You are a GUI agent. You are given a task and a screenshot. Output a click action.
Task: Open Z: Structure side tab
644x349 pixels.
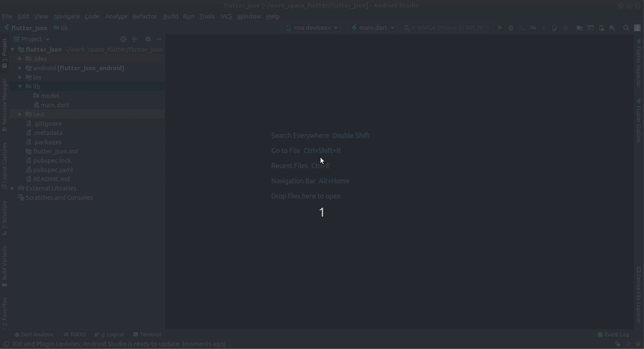pos(5,218)
